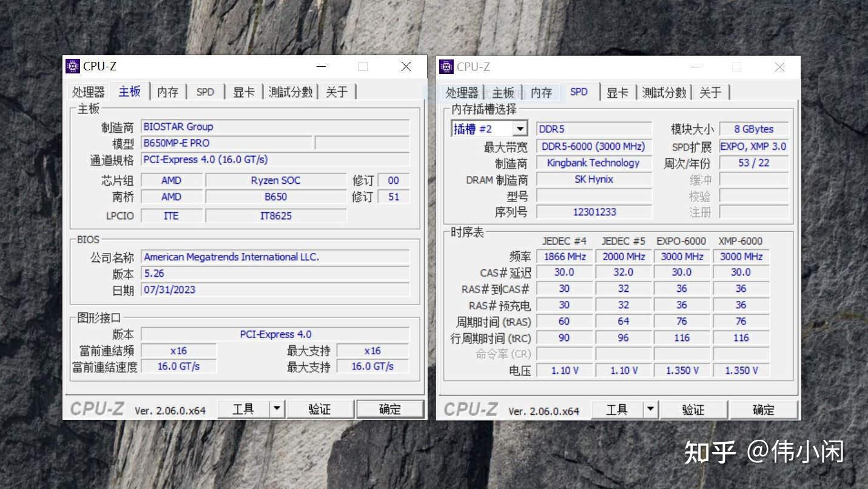Click the CPU-Z logo in left bottom bar
The height and width of the screenshot is (489, 868).
[97, 408]
